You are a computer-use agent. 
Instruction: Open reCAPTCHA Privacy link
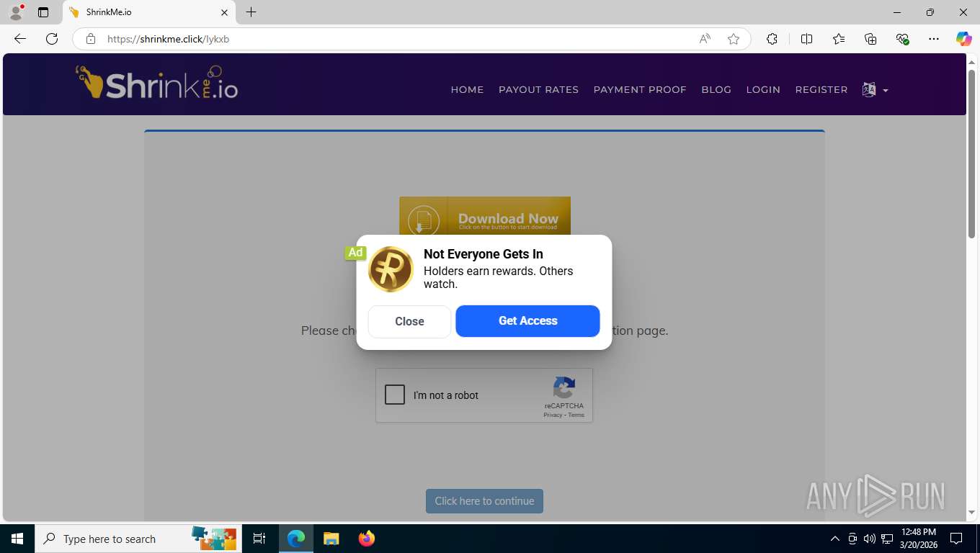[x=553, y=415]
